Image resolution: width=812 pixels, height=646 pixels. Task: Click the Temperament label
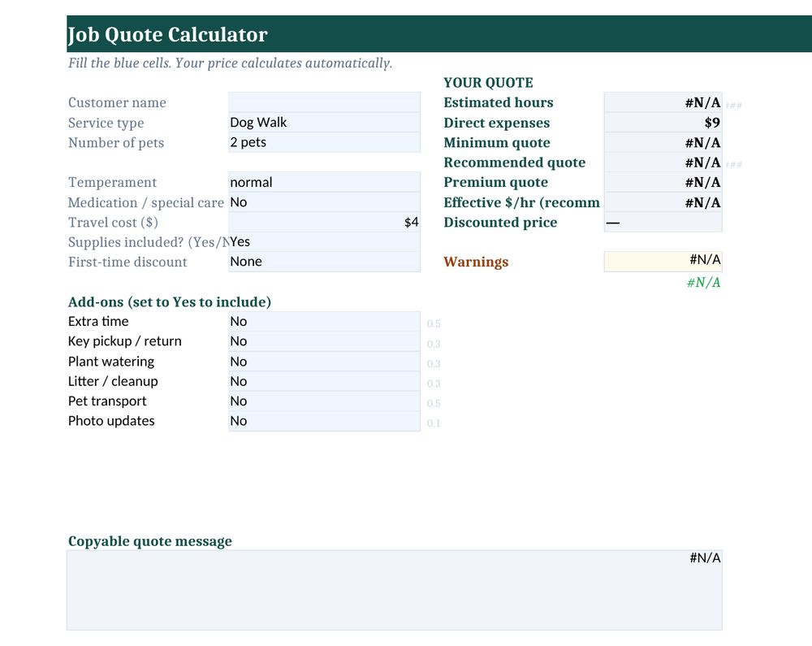point(112,182)
